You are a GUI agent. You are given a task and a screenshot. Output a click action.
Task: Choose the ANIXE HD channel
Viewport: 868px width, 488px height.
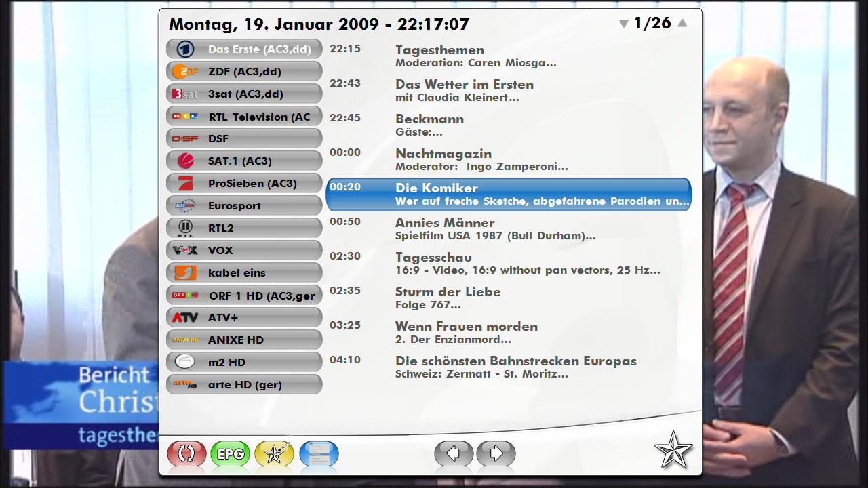tap(244, 340)
